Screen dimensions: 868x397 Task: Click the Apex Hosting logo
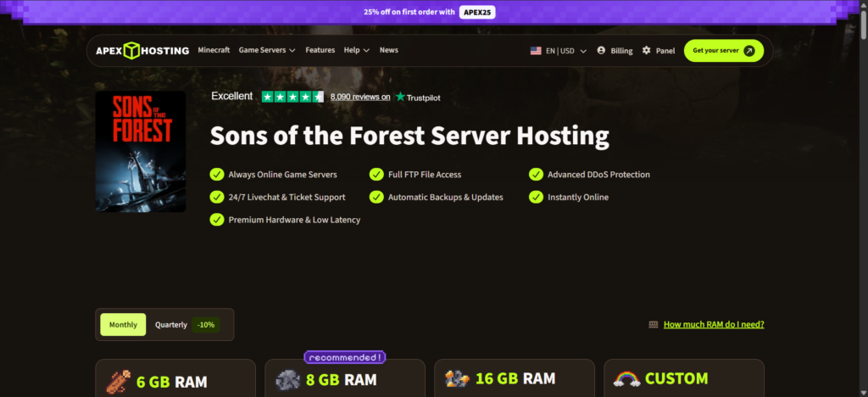pos(142,50)
